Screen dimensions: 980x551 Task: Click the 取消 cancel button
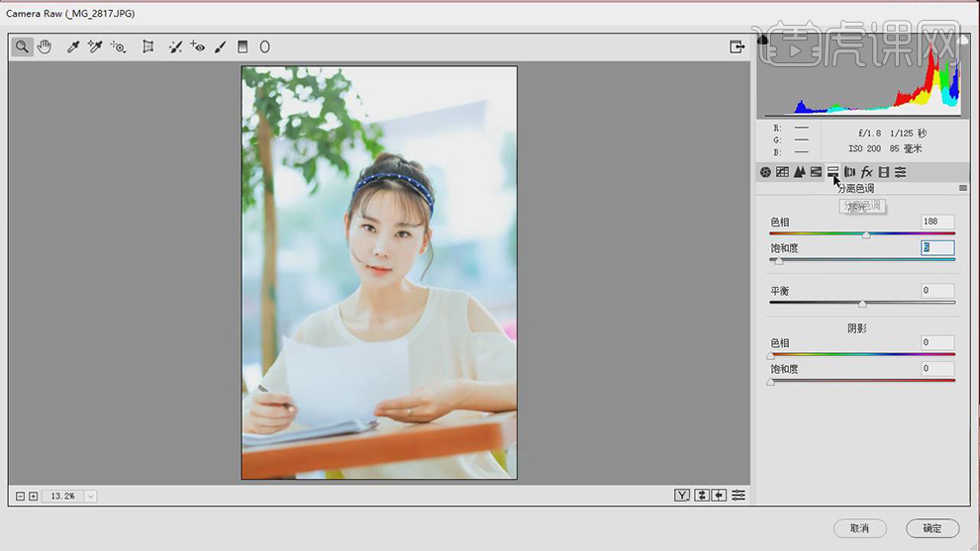pyautogui.click(x=860, y=528)
